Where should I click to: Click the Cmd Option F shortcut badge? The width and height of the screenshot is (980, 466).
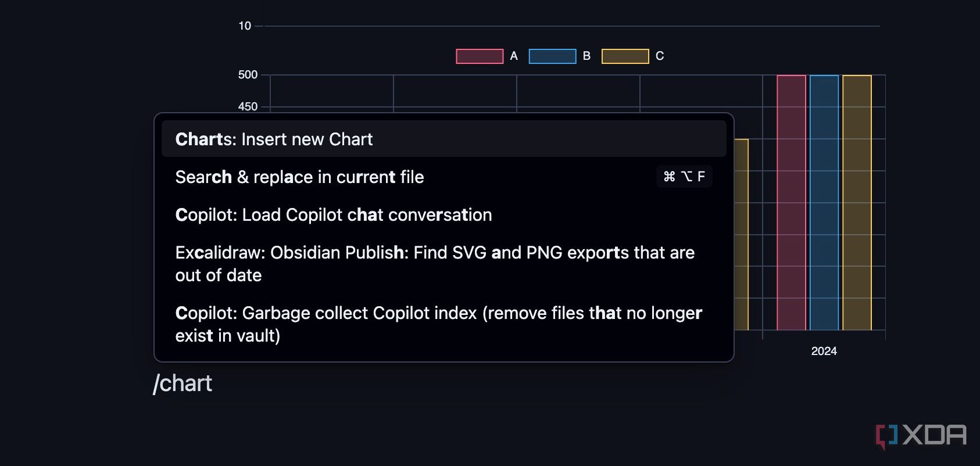point(684,176)
